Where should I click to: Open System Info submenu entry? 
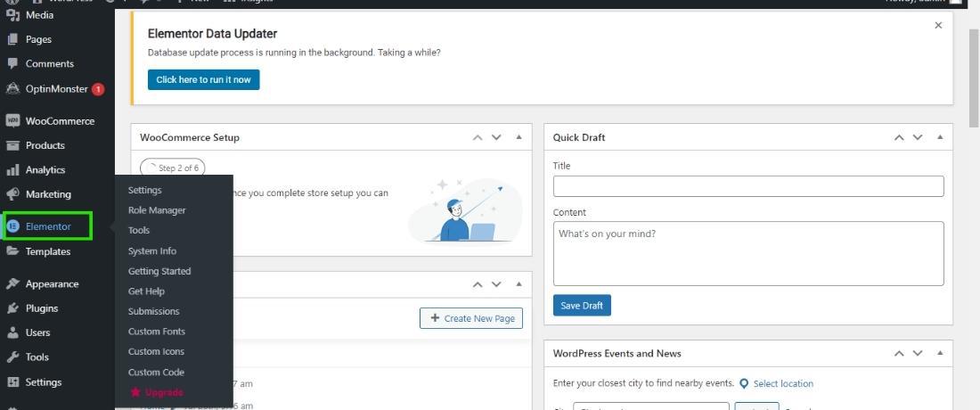tap(152, 251)
